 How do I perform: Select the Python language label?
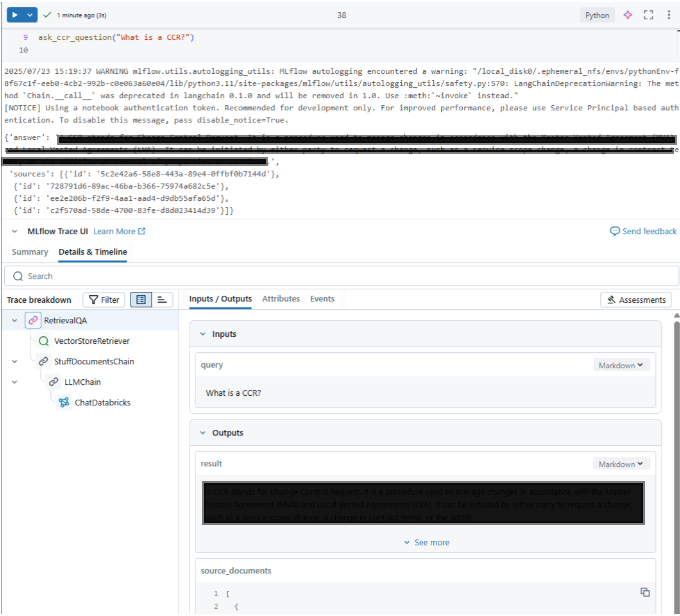click(597, 15)
